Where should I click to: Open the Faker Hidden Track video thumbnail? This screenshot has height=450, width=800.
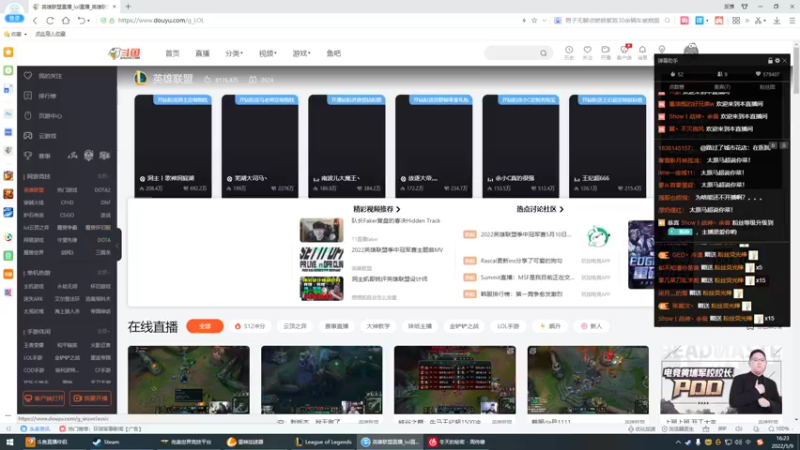click(x=321, y=230)
